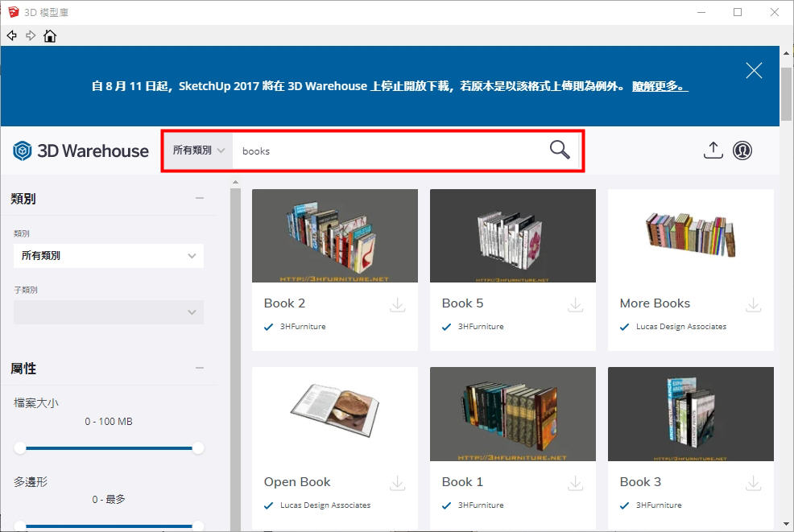Download the Book 2 model

398,305
